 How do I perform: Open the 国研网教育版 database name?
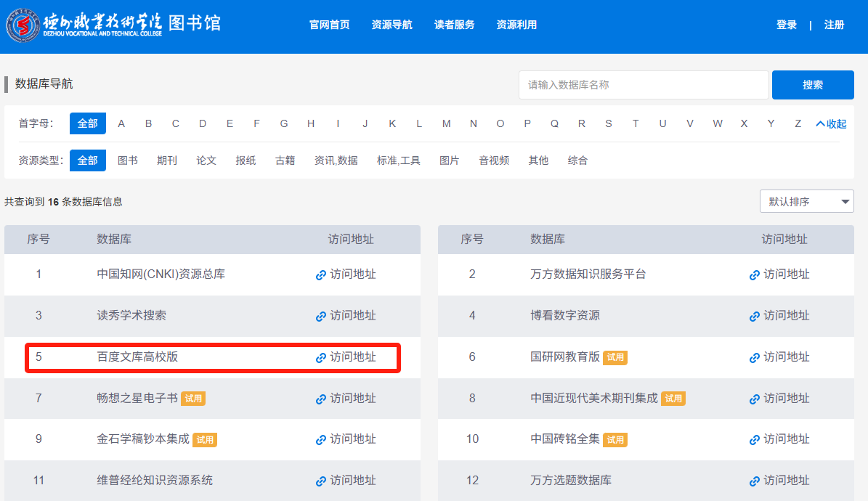pyautogui.click(x=565, y=357)
